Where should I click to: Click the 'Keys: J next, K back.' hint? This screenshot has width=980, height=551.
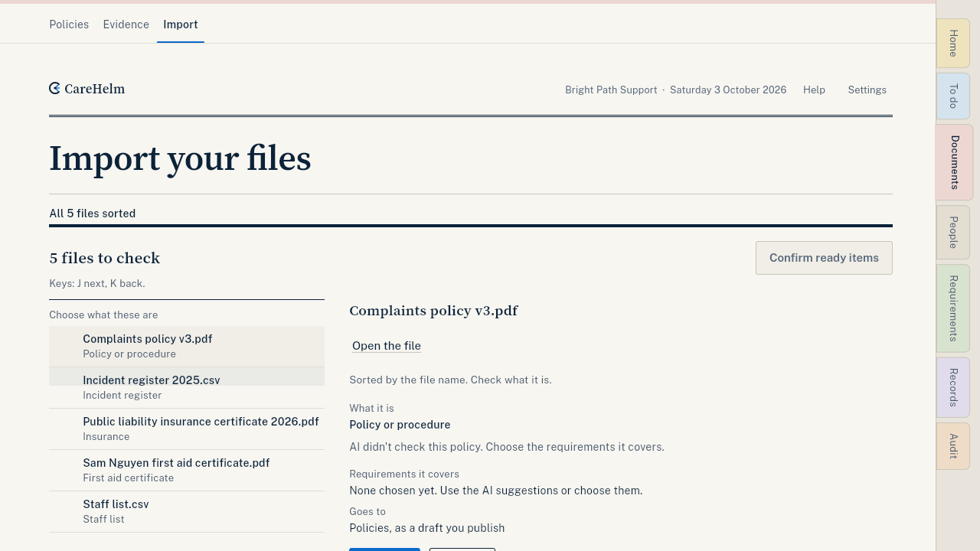97,283
